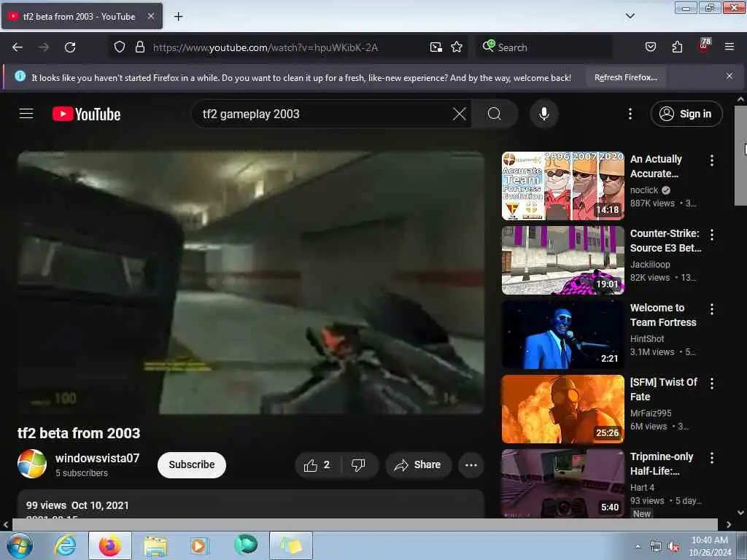
Task: Expand the list all tabs chevron
Action: tap(630, 16)
